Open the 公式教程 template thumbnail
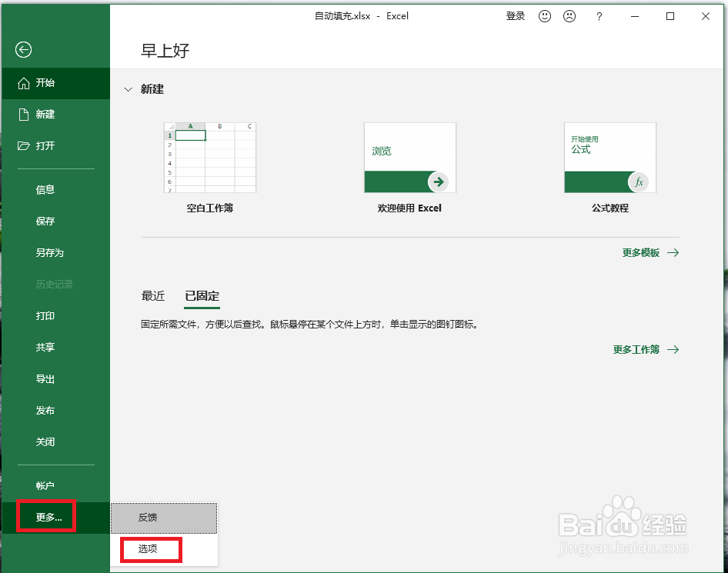Screen dimensions: 728x573 point(610,158)
